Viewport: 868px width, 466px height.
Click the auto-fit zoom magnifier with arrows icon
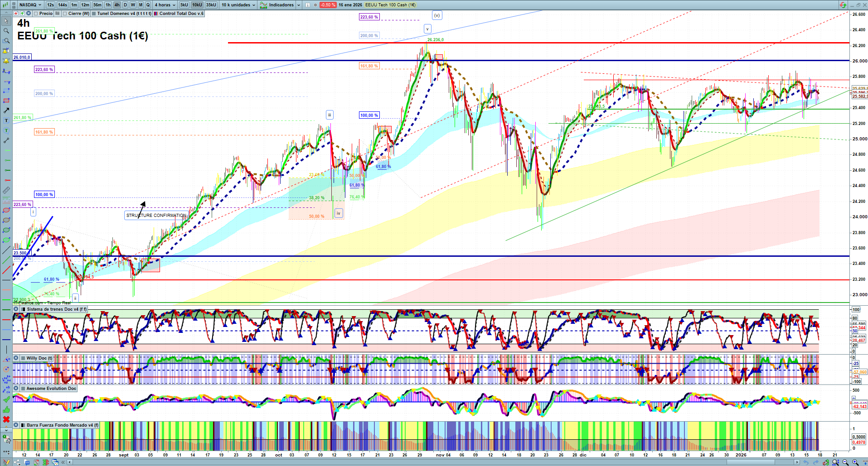pos(835,462)
